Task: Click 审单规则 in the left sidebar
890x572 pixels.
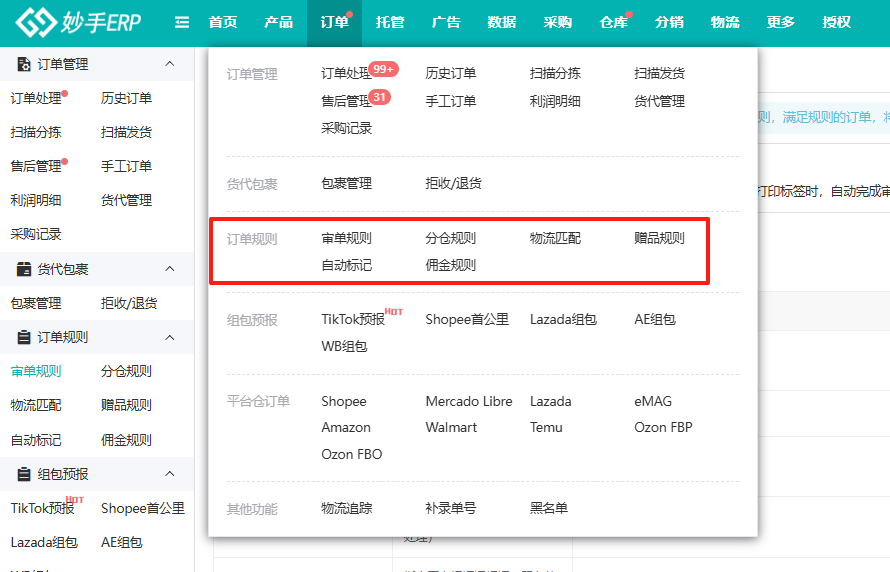Action: tap(36, 372)
